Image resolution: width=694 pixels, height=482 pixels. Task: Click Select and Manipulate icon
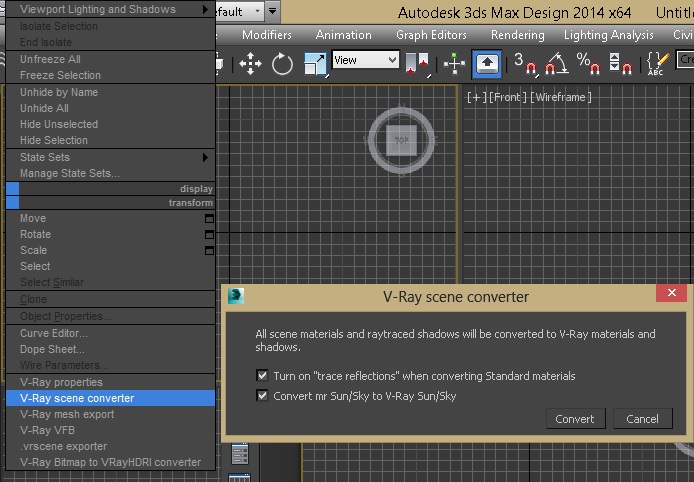coord(454,64)
